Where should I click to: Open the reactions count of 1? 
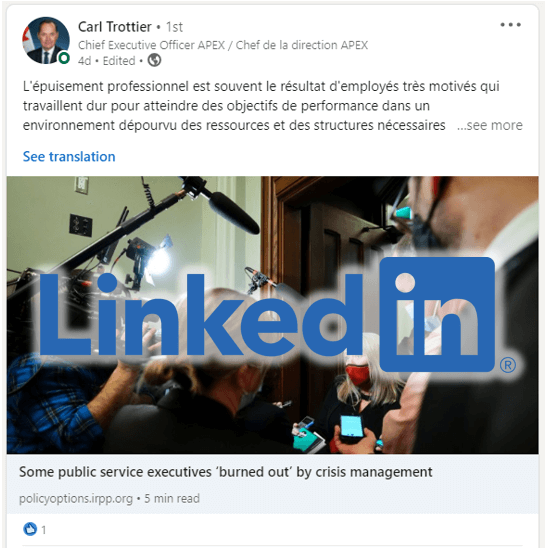coord(44,530)
